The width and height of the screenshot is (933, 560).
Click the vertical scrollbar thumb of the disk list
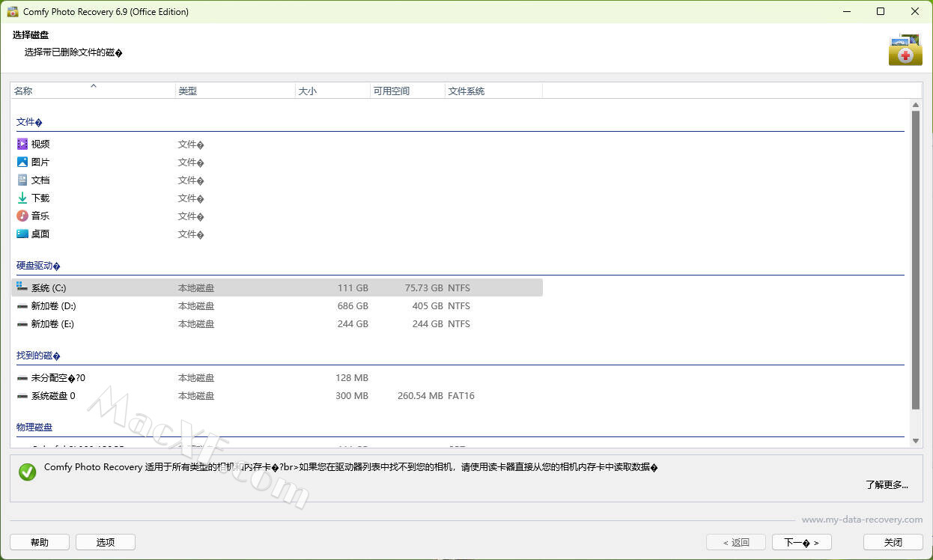coord(916,260)
